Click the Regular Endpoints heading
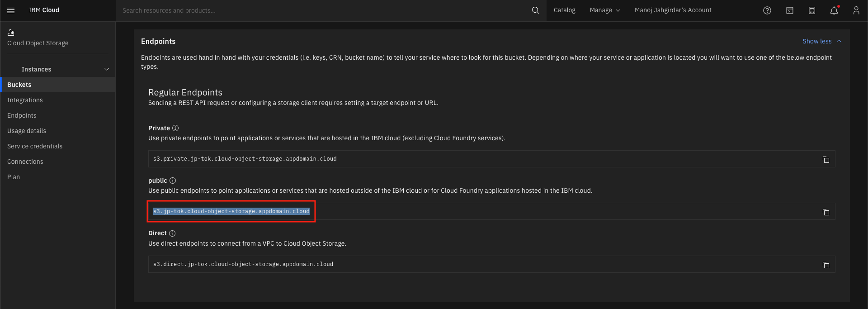Image resolution: width=868 pixels, height=309 pixels. [185, 92]
